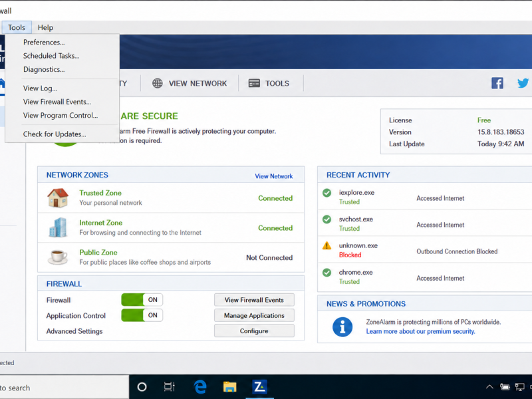
Task: Open the Facebook page icon
Action: (x=497, y=83)
